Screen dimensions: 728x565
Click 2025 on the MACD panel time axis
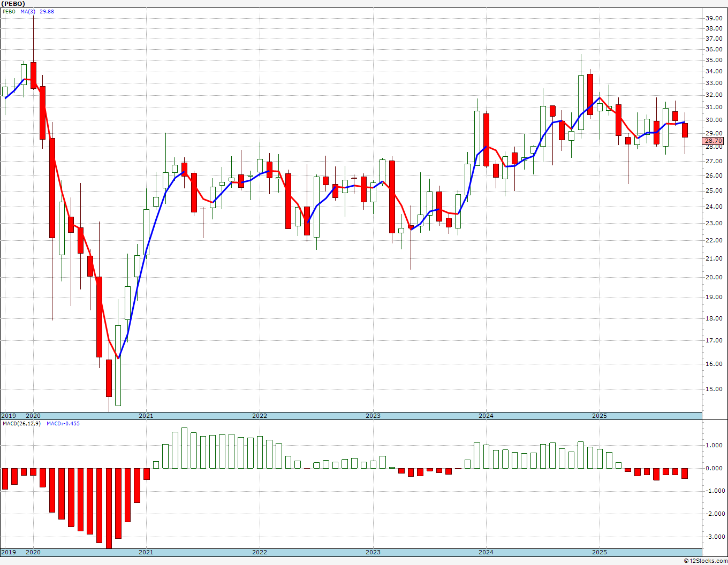(600, 552)
